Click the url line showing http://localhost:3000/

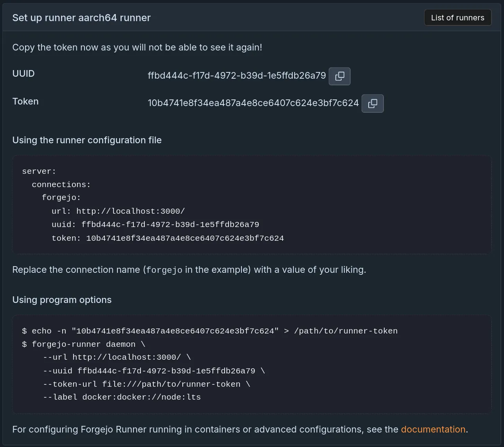(x=118, y=211)
